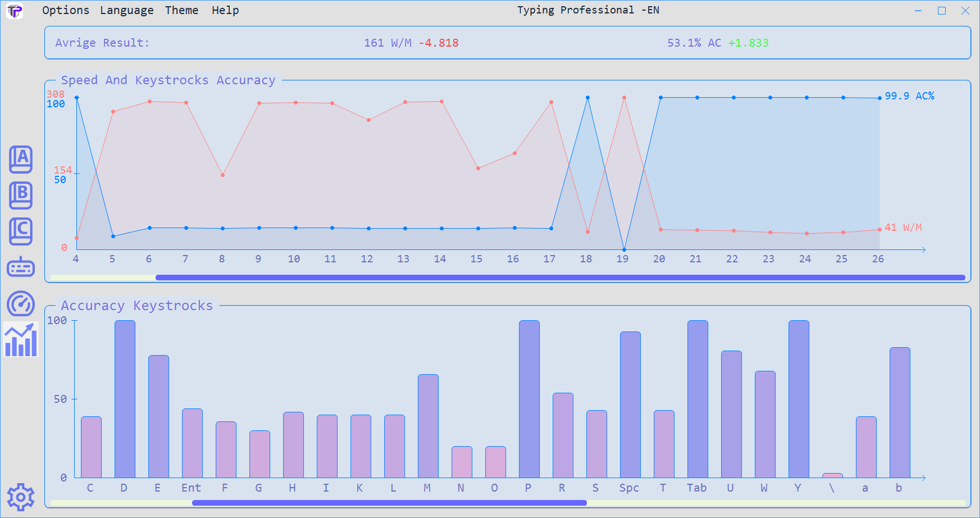Click the Speed And Keystrocks Accuracy title

click(x=168, y=80)
